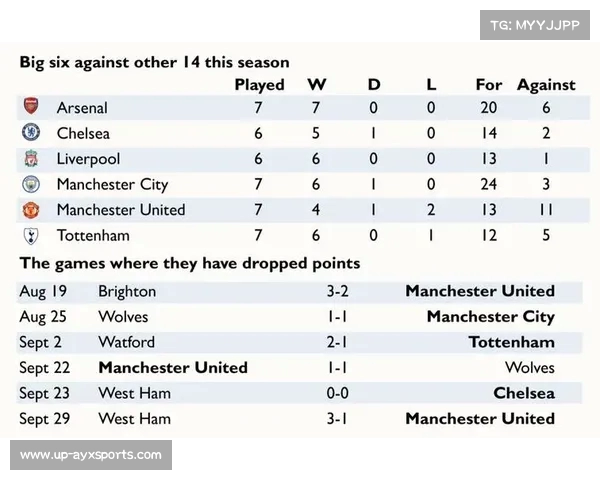This screenshot has width=600, height=480.
Task: Select the Against column header
Action: coord(546,85)
